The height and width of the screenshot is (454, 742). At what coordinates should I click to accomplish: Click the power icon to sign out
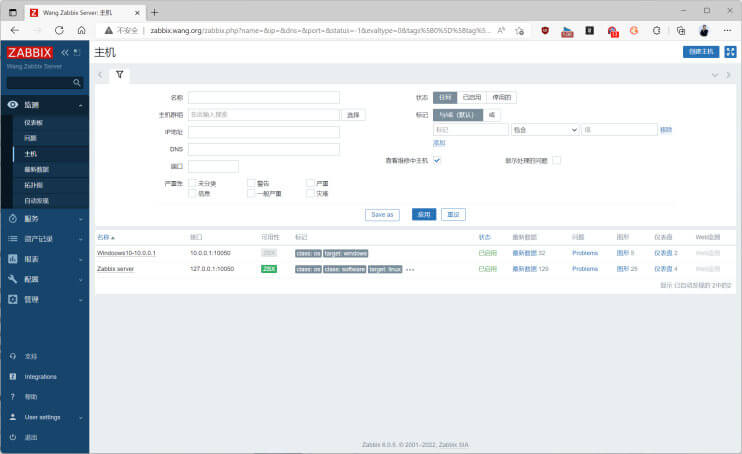pos(13,437)
